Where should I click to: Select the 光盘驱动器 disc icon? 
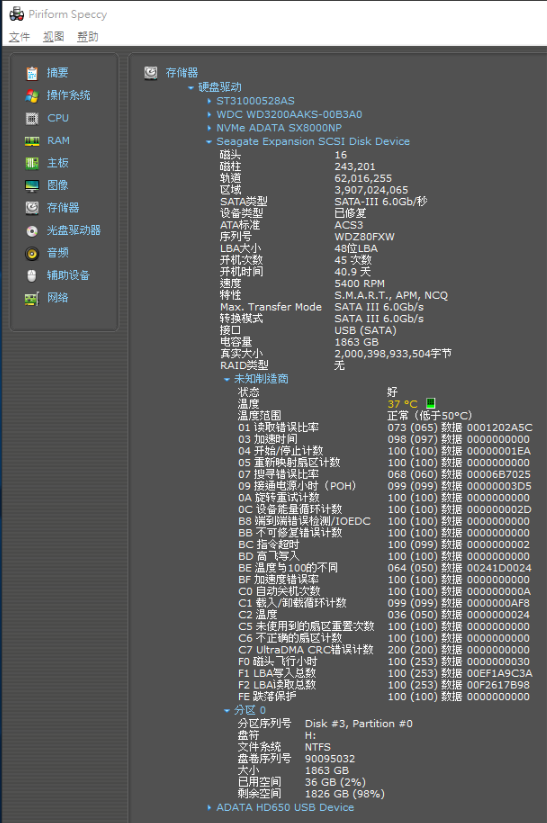[32, 230]
